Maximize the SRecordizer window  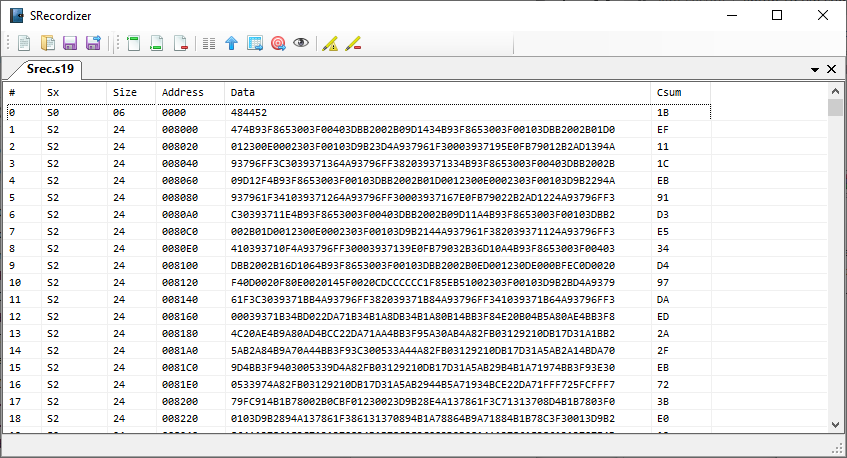[777, 15]
